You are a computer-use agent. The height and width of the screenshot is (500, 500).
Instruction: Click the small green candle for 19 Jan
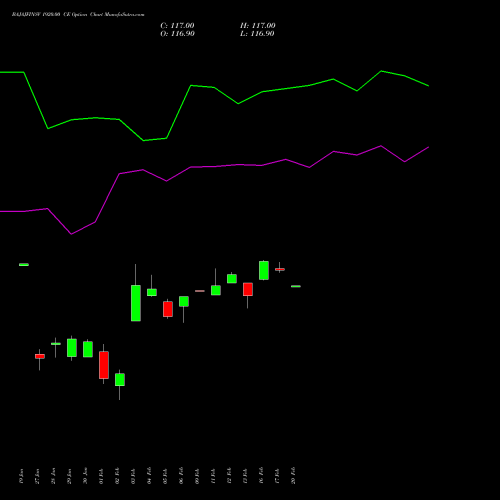point(24,265)
